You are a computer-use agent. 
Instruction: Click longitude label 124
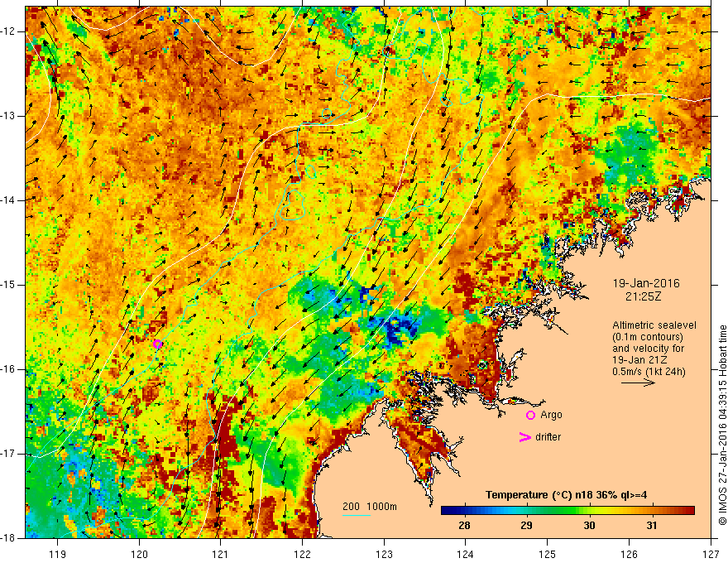pyautogui.click(x=466, y=554)
